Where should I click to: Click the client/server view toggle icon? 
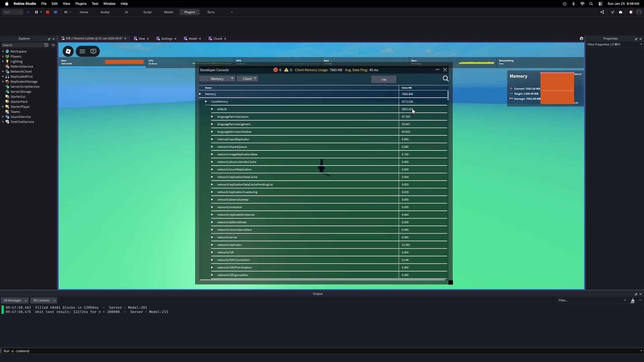coord(56,12)
